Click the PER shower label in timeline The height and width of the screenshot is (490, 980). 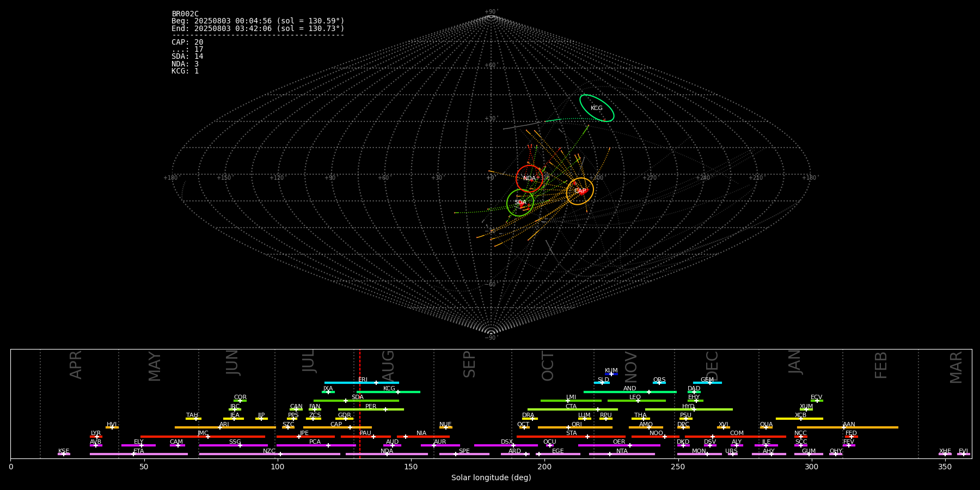coord(371,407)
